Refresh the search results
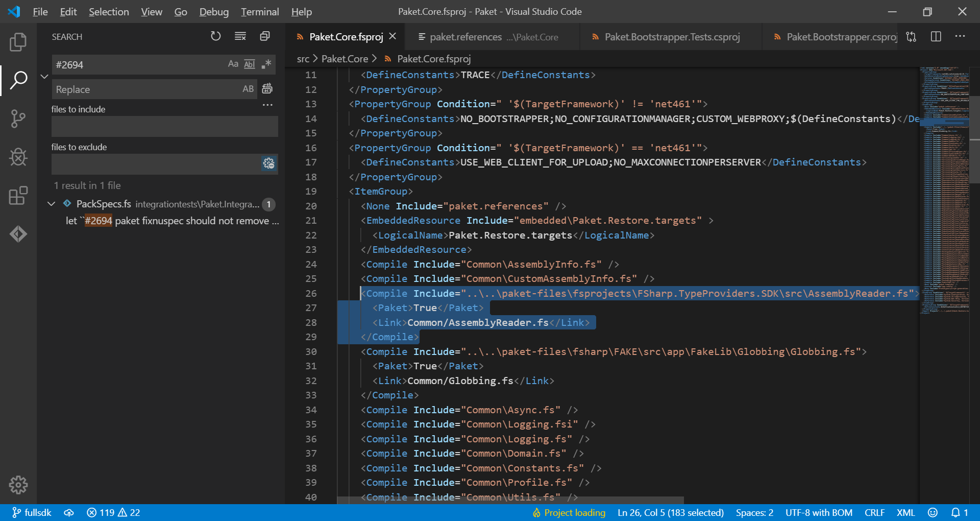Screen dimensions: 980x521 point(215,36)
